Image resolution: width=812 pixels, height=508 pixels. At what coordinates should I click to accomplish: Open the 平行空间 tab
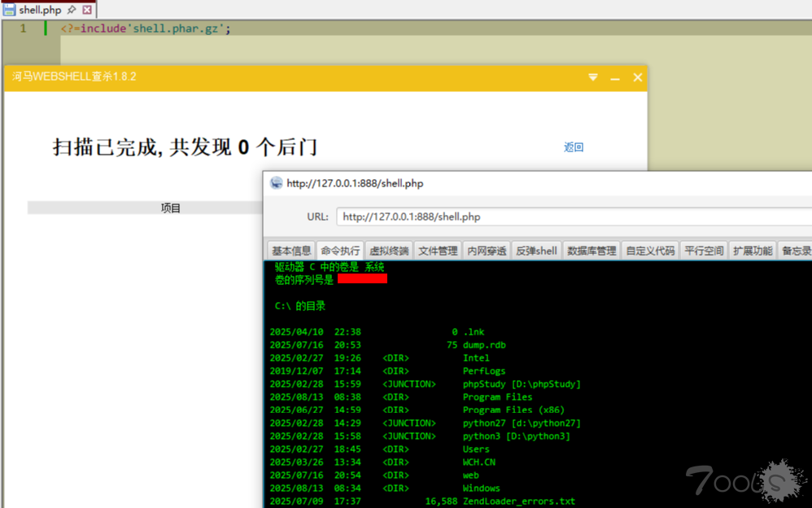coord(704,251)
